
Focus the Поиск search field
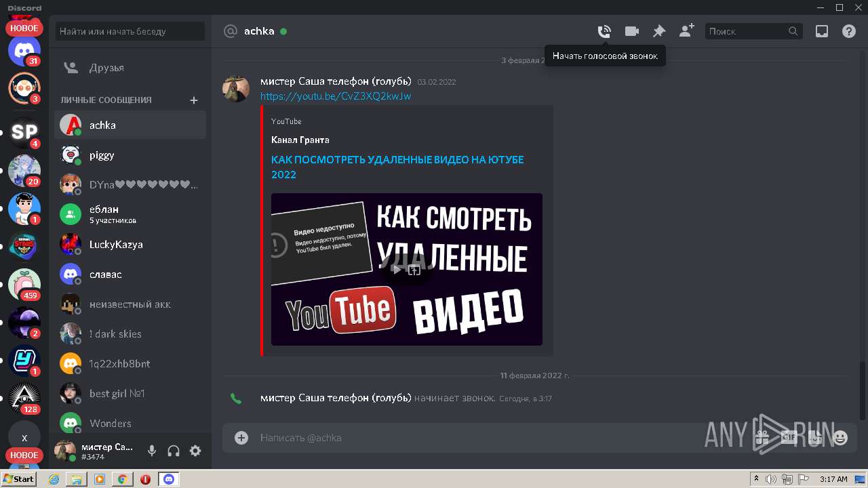tap(754, 31)
